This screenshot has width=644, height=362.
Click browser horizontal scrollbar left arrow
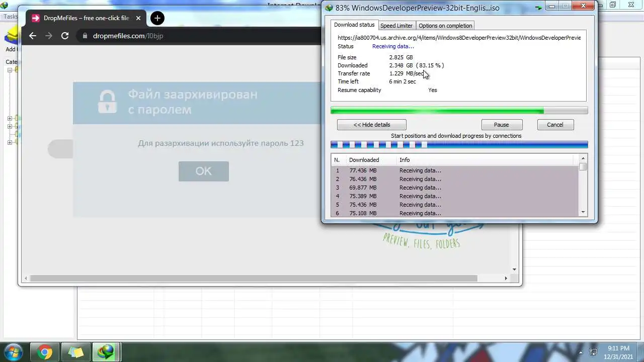26,278
